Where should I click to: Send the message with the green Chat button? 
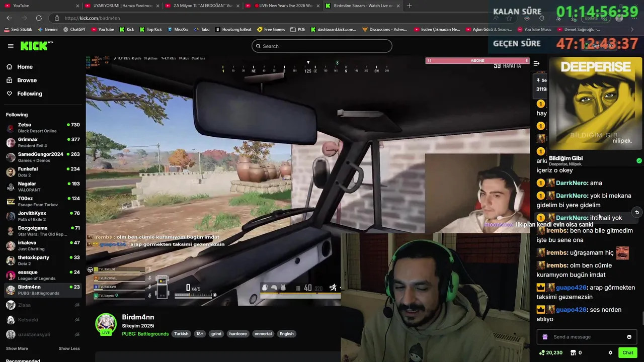click(627, 352)
